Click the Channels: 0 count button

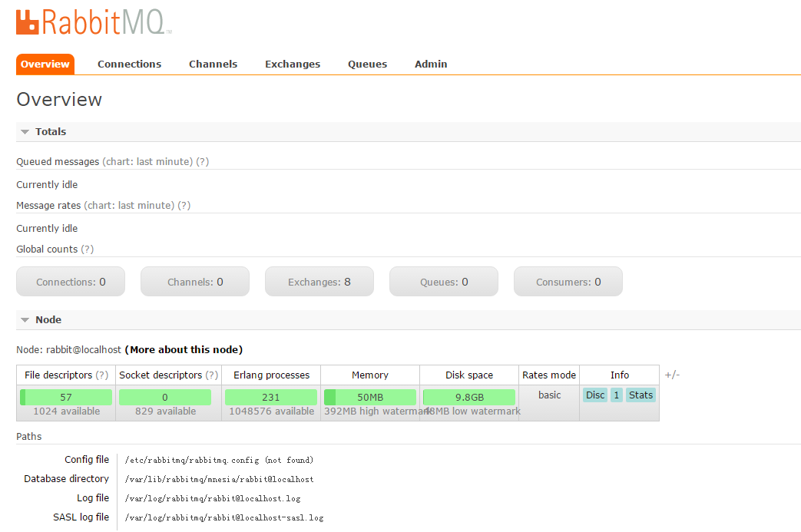click(195, 282)
